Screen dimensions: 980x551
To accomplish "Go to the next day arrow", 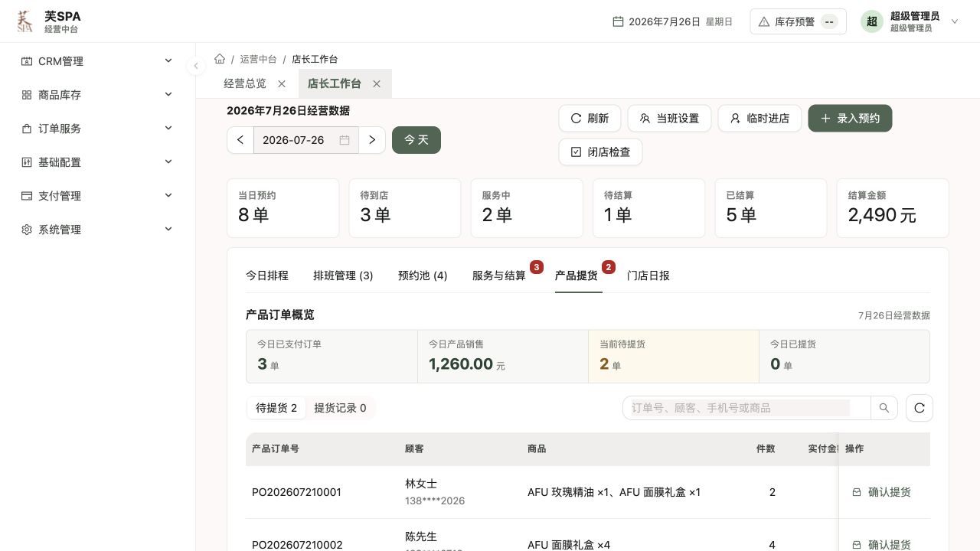I will (x=372, y=140).
